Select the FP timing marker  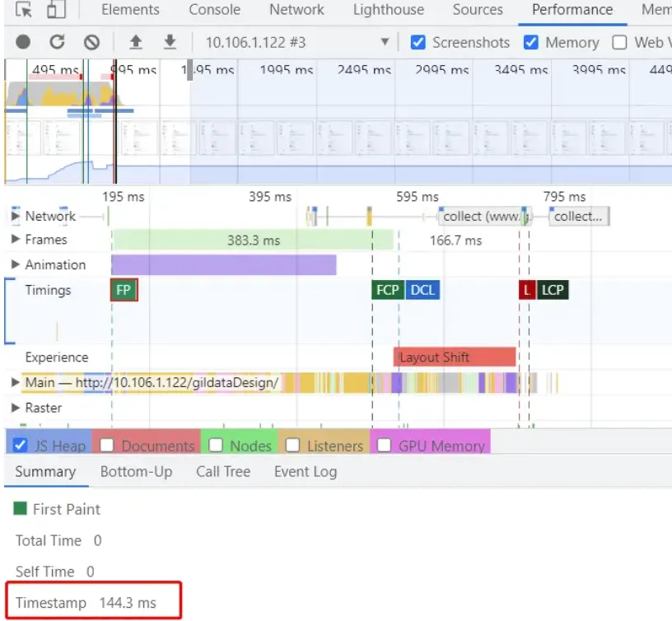coord(124,290)
